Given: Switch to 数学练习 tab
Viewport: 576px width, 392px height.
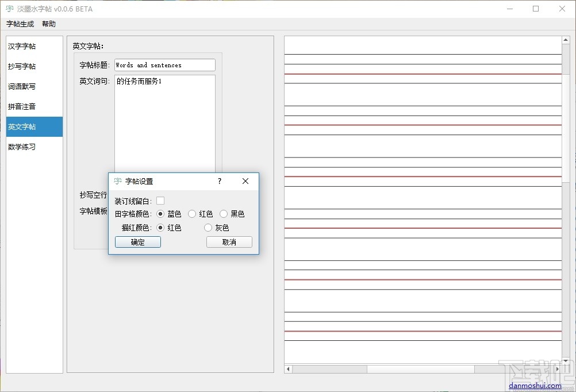Looking at the screenshot, I should point(34,147).
